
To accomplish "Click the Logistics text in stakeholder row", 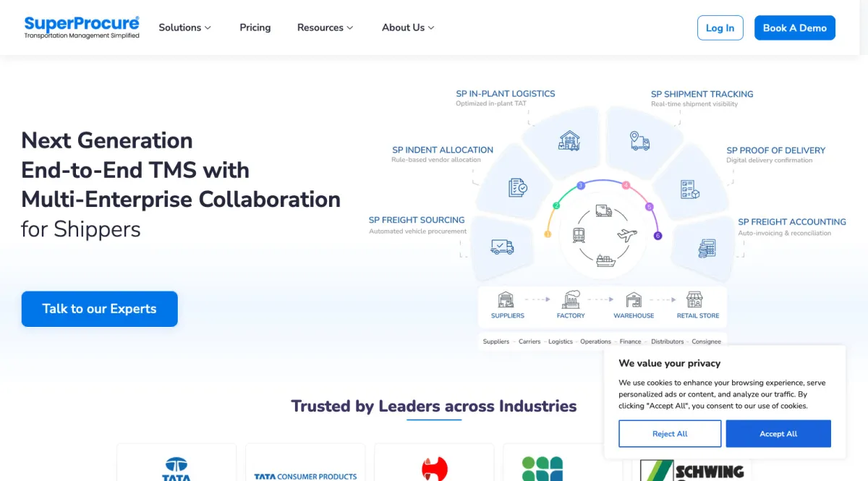I will click(561, 341).
